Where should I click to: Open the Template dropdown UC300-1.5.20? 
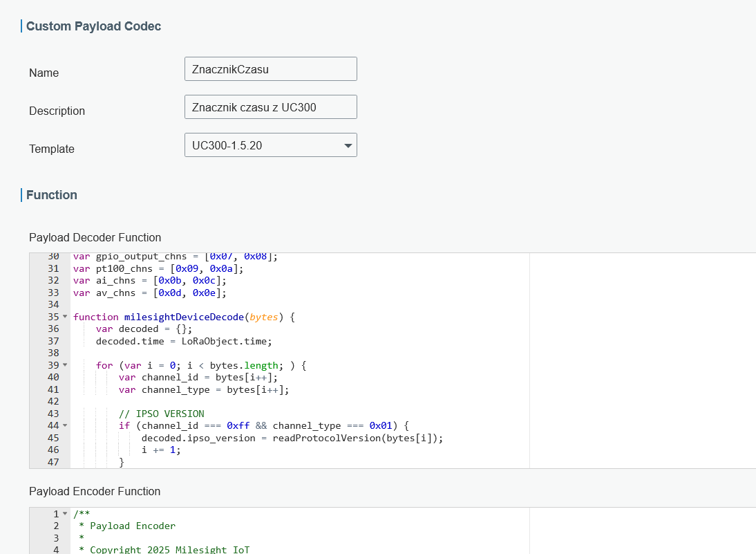(x=270, y=145)
